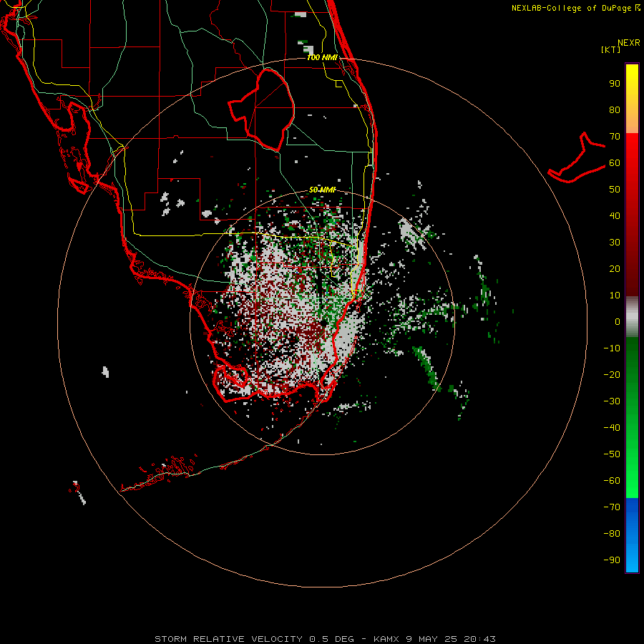The width and height of the screenshot is (644, 644).
Task: Click the -90 value on the velocity scale
Action: pos(612,560)
